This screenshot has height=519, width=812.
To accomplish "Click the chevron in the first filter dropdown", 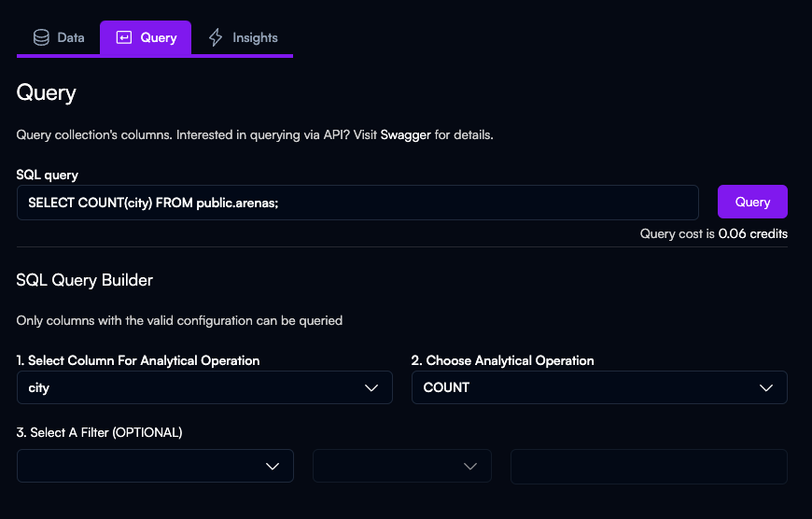I will point(273,466).
